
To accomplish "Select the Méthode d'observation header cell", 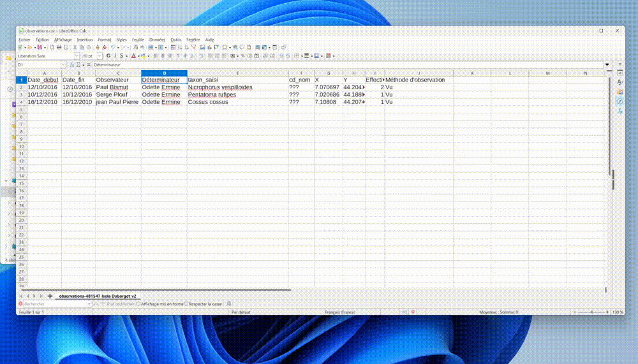I will click(419, 80).
